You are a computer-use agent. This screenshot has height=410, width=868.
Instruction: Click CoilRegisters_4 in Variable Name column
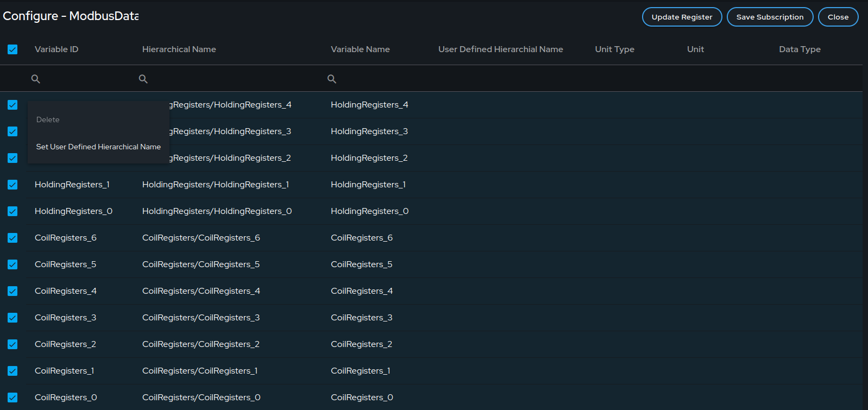362,291
